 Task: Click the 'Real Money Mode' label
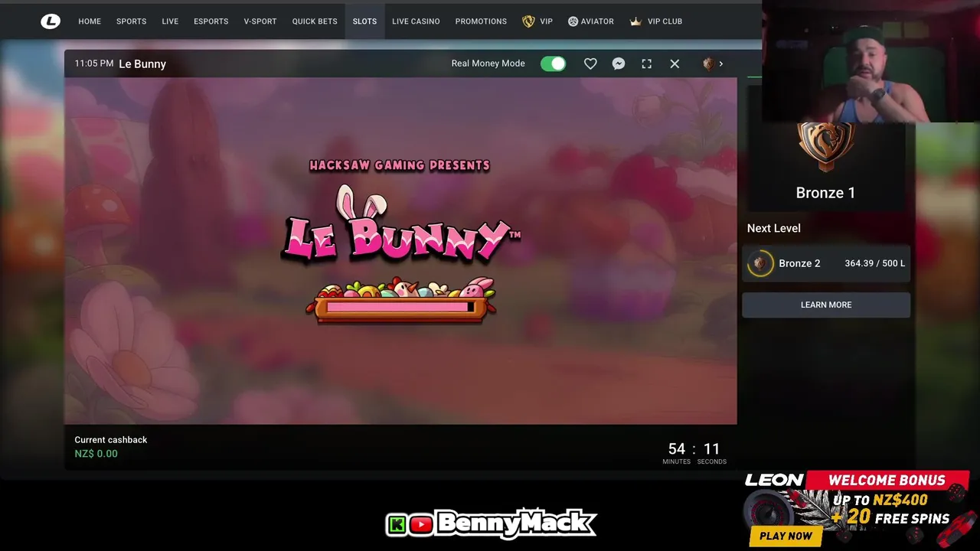click(488, 64)
